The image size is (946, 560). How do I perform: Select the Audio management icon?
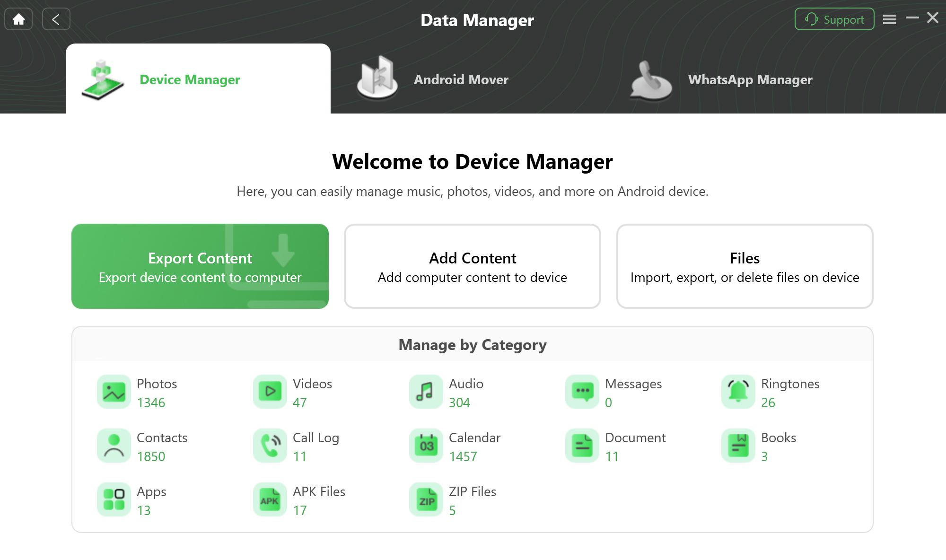click(x=425, y=391)
